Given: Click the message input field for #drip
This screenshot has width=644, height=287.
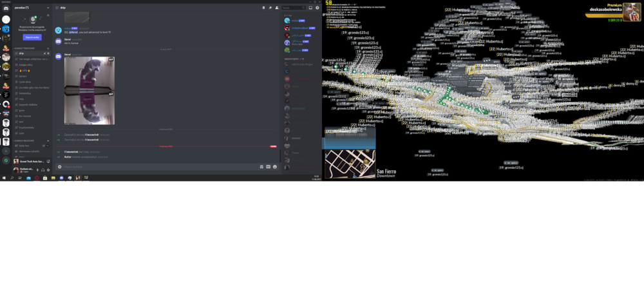Looking at the screenshot, I should [x=160, y=166].
